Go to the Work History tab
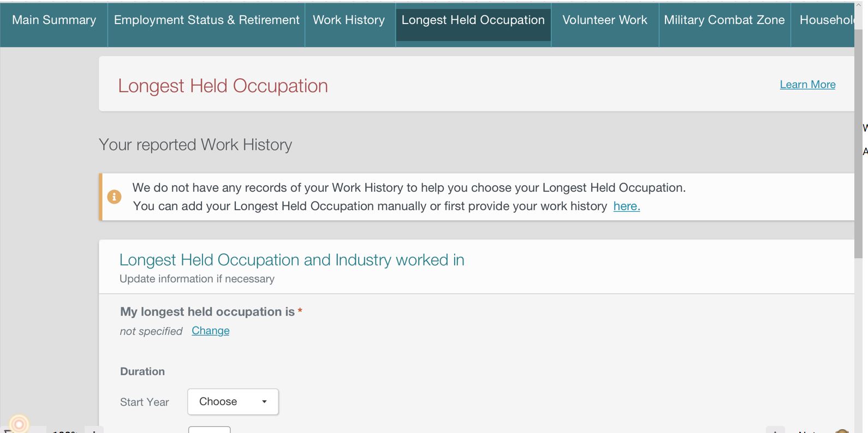The height and width of the screenshot is (433, 868). 349,20
